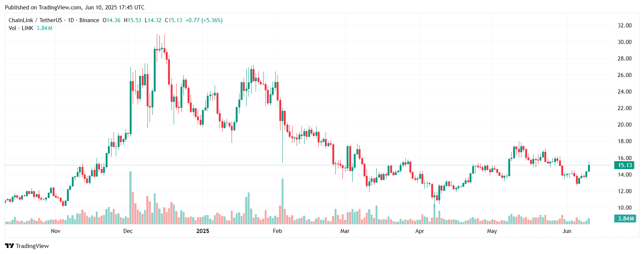Click the +0.77 (+5.36%) change value
Screen dimensions: 644x254
click(204, 20)
